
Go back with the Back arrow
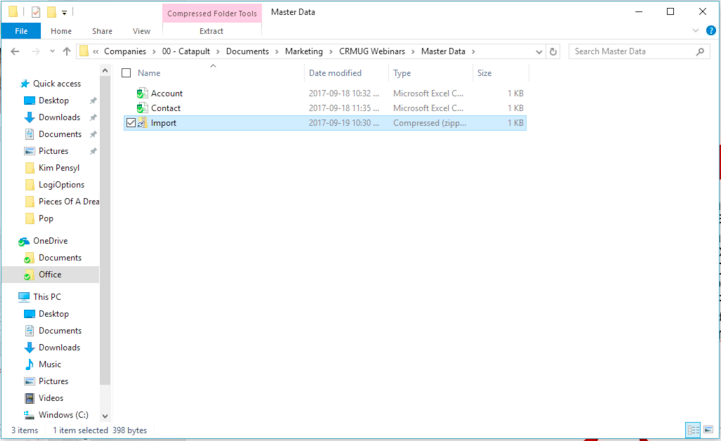click(x=15, y=52)
